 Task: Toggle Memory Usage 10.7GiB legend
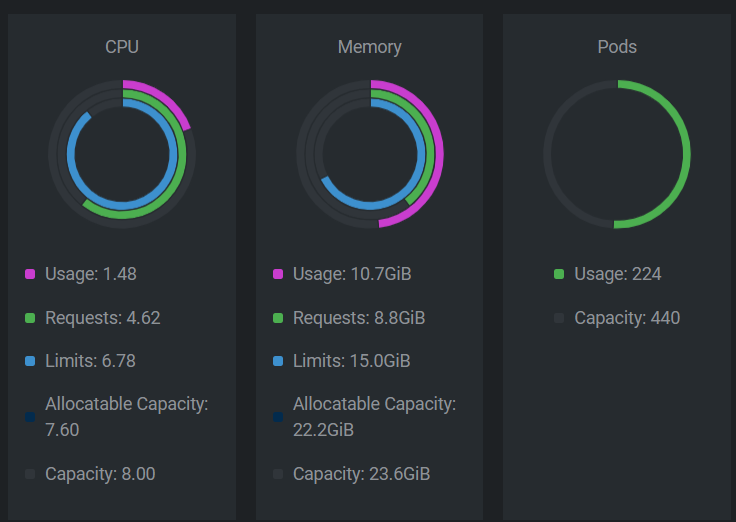[x=342, y=274]
